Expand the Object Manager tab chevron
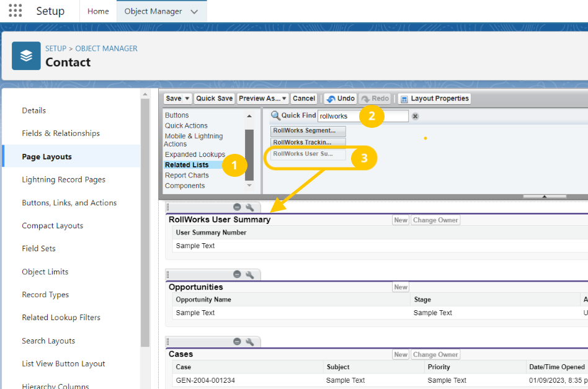The height and width of the screenshot is (389, 588). click(x=194, y=12)
